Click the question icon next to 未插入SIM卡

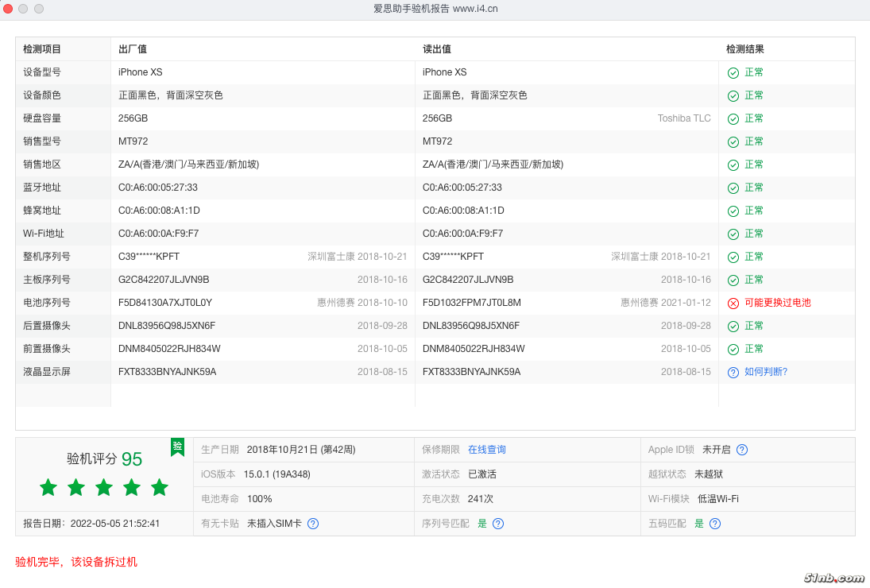click(x=313, y=524)
